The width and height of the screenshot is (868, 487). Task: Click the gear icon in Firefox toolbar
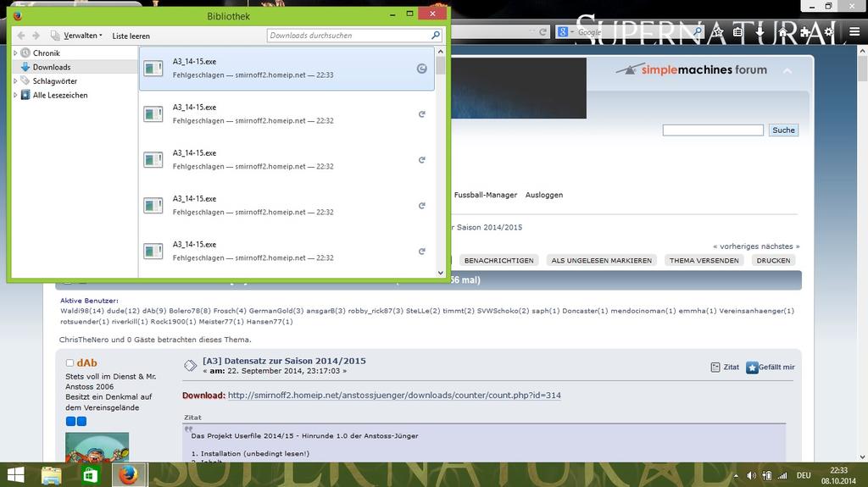coord(829,32)
